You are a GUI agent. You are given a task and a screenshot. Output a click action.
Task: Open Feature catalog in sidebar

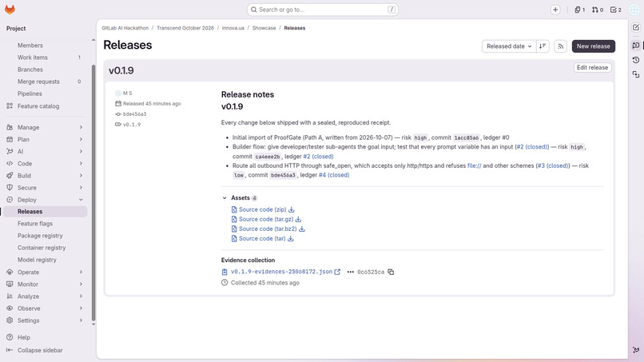(46, 106)
